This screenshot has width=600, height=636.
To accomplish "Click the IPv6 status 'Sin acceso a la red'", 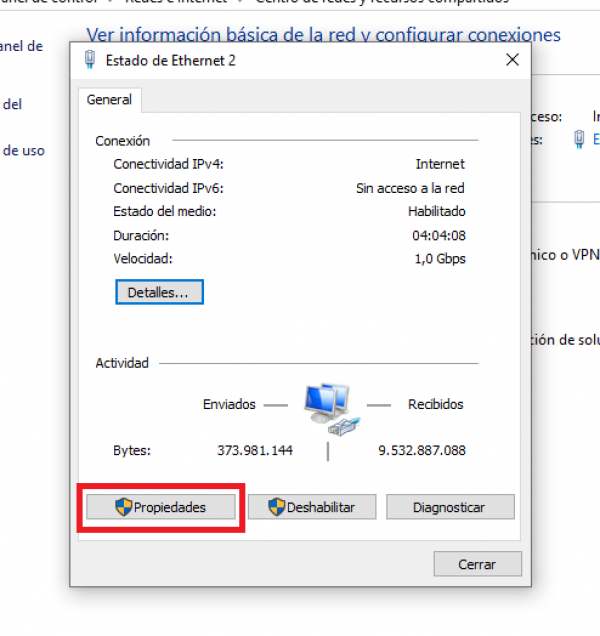I will pos(410,188).
